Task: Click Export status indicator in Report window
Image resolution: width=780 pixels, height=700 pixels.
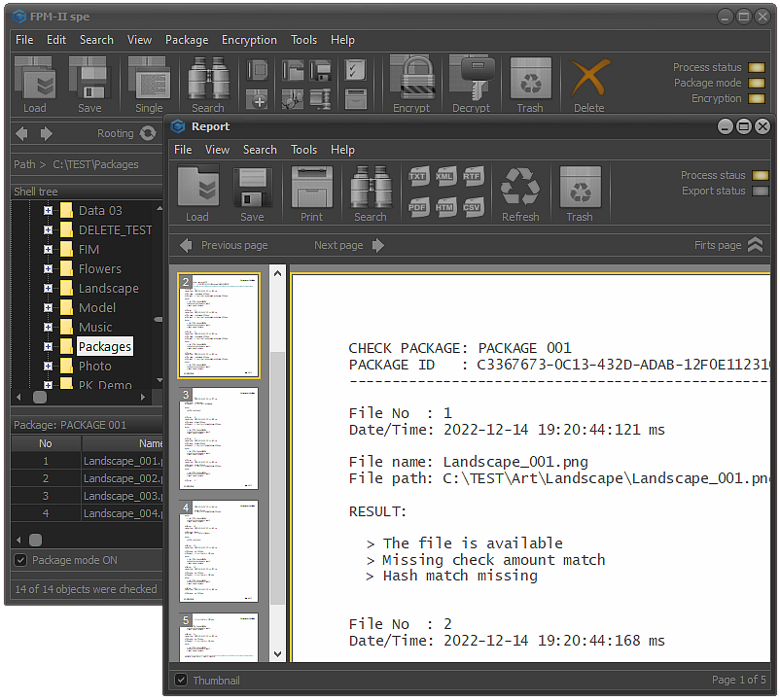Action: pos(761,191)
